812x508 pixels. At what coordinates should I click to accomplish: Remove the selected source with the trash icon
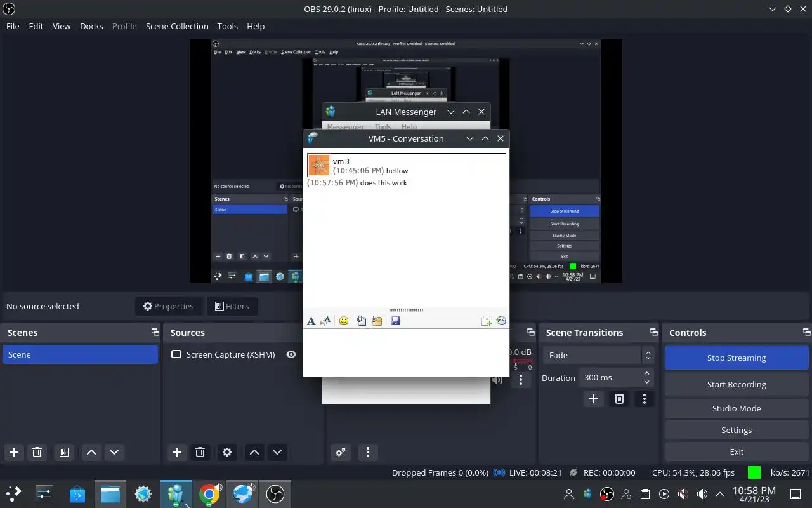[x=200, y=452]
